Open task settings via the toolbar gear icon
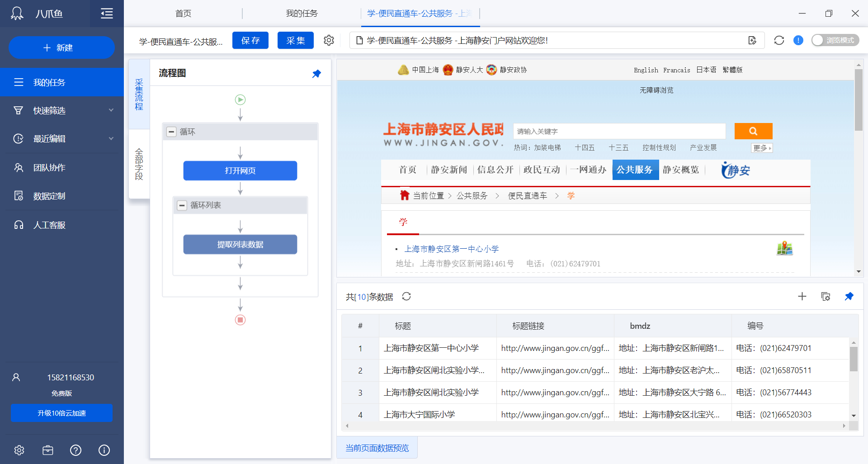The image size is (868, 464). (329, 40)
